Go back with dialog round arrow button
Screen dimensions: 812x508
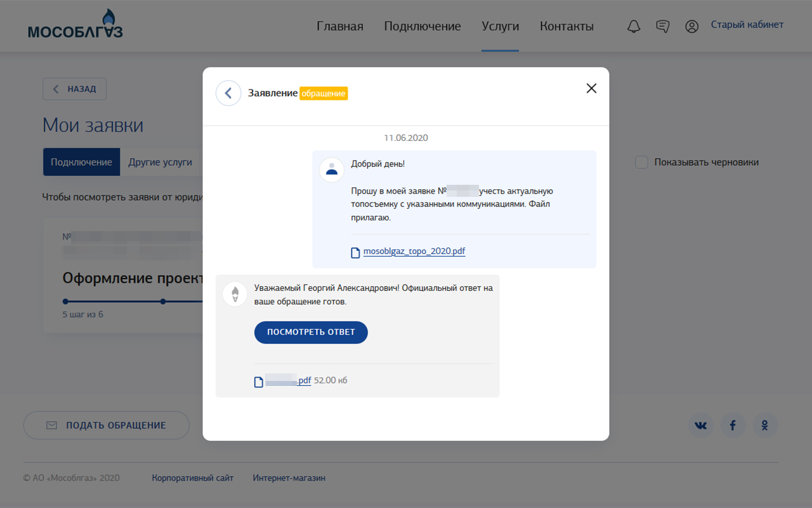tap(228, 93)
